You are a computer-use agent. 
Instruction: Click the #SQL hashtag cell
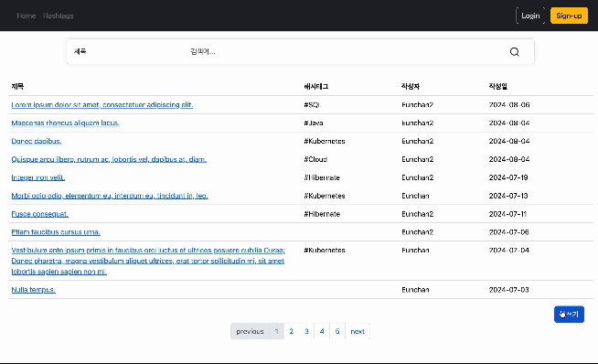click(313, 104)
